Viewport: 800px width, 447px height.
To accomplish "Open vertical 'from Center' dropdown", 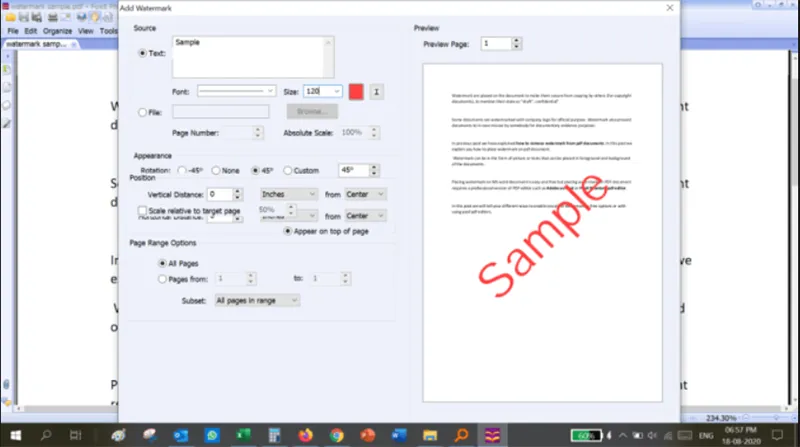I will [365, 194].
